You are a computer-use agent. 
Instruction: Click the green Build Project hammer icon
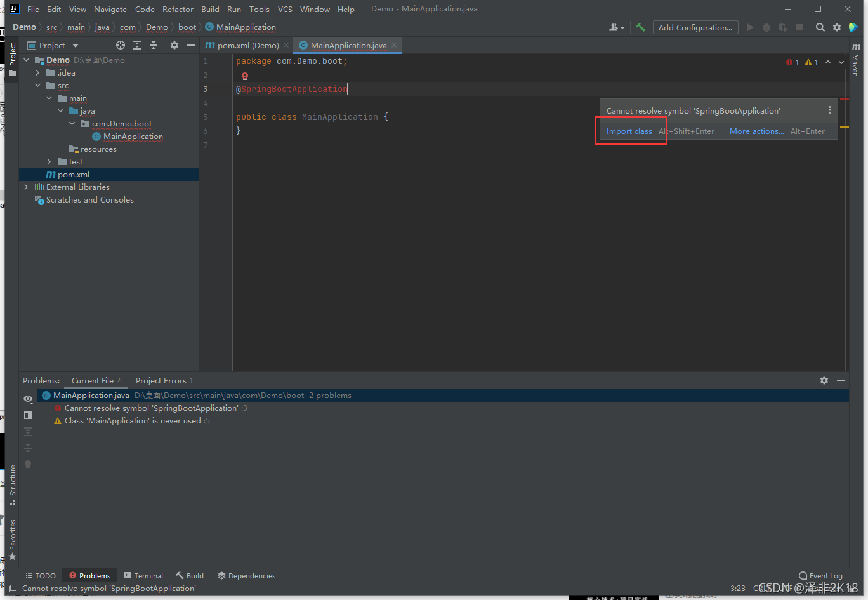tap(640, 27)
